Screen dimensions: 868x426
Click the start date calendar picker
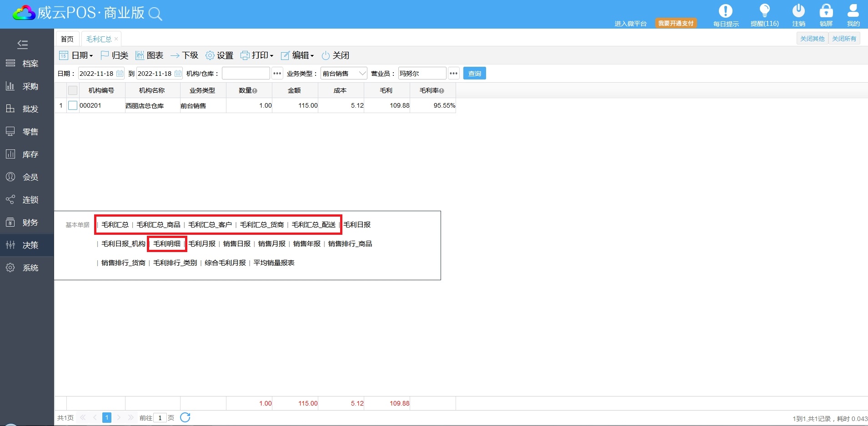coord(120,74)
